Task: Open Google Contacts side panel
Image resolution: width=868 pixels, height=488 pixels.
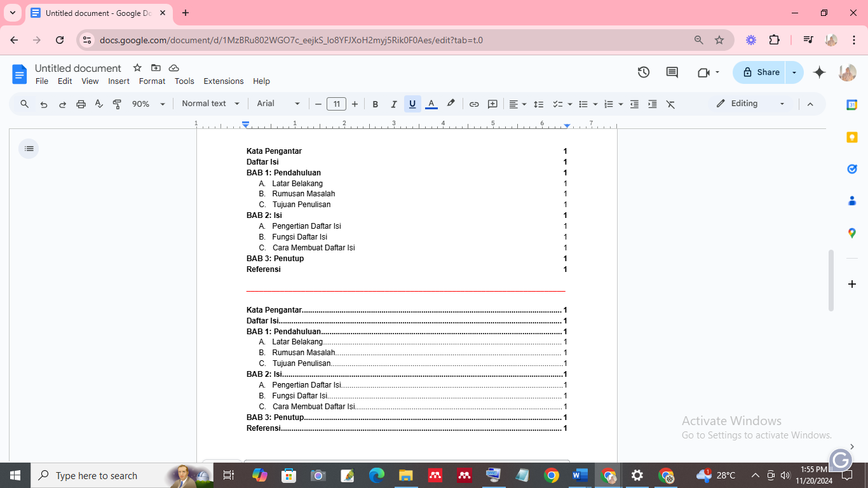Action: (x=852, y=201)
